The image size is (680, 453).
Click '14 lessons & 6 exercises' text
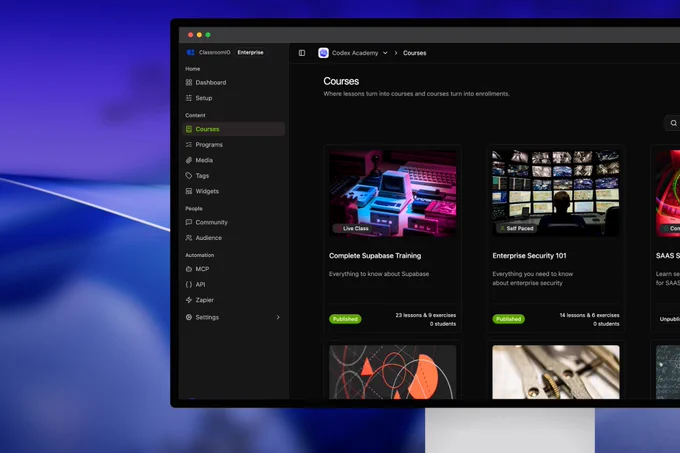coord(589,315)
